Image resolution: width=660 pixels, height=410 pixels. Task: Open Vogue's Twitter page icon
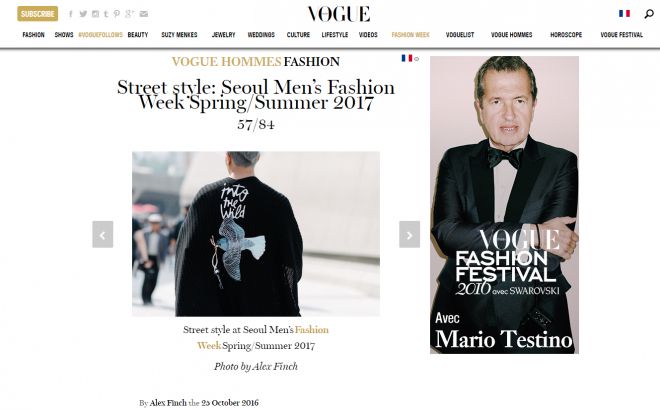pos(83,14)
